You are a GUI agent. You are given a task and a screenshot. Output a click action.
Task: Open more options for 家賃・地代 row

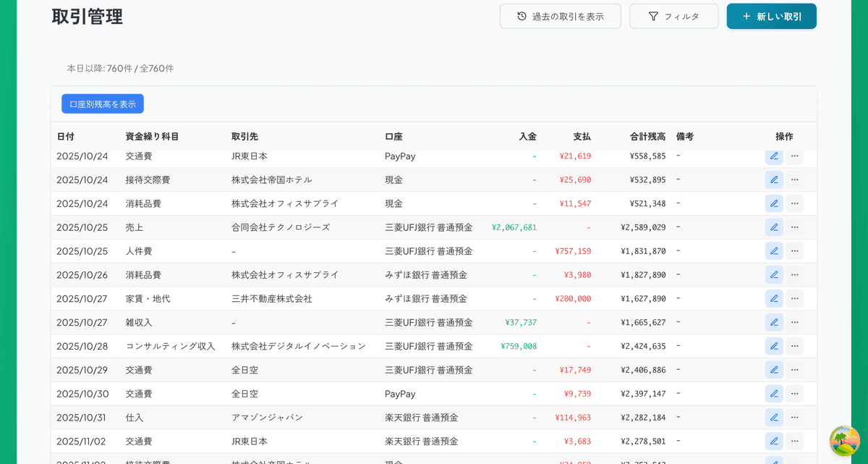[795, 298]
